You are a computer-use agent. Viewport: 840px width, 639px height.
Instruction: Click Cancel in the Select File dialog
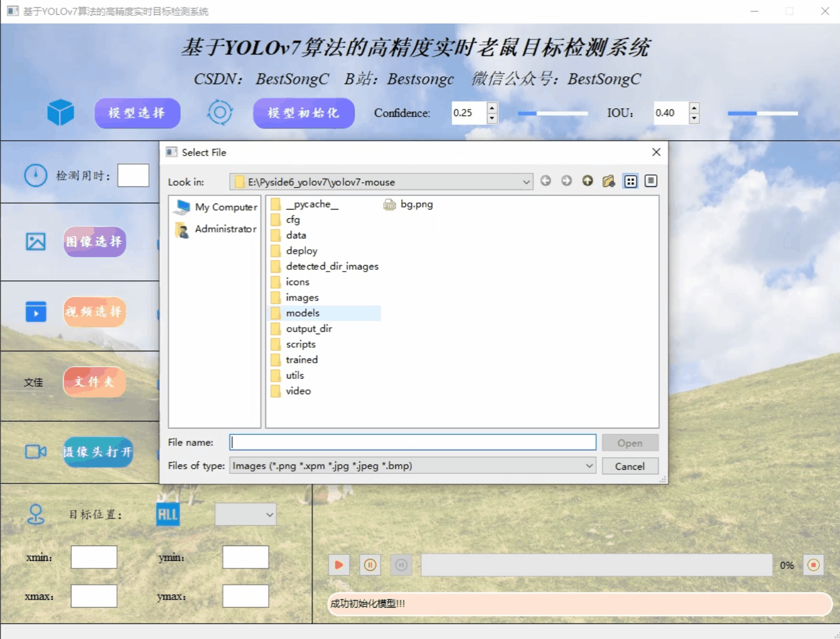coord(630,466)
